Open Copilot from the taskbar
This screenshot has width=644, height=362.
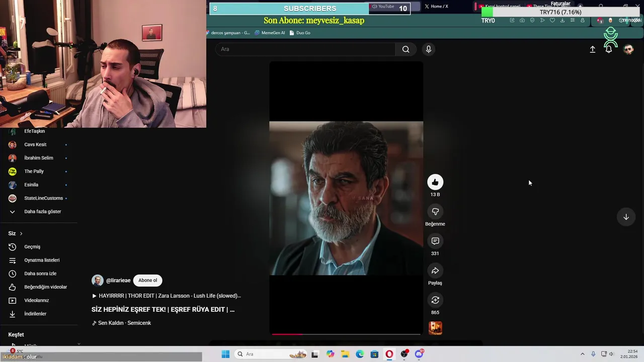[330, 354]
